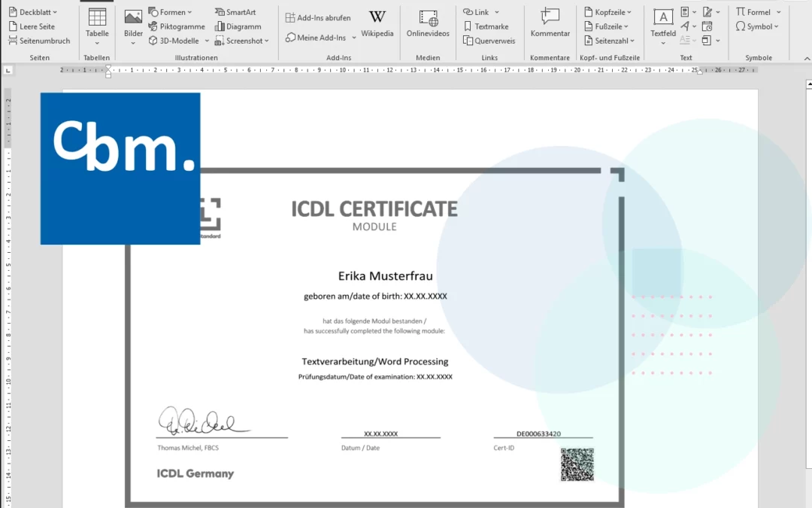812x508 pixels.
Task: Open the Wikipedia add-in
Action: 377,24
